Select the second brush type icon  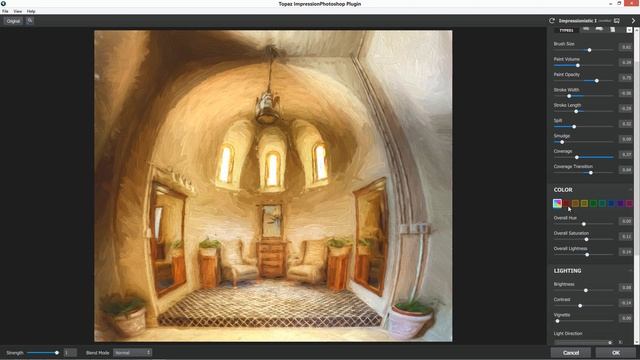pos(586,29)
